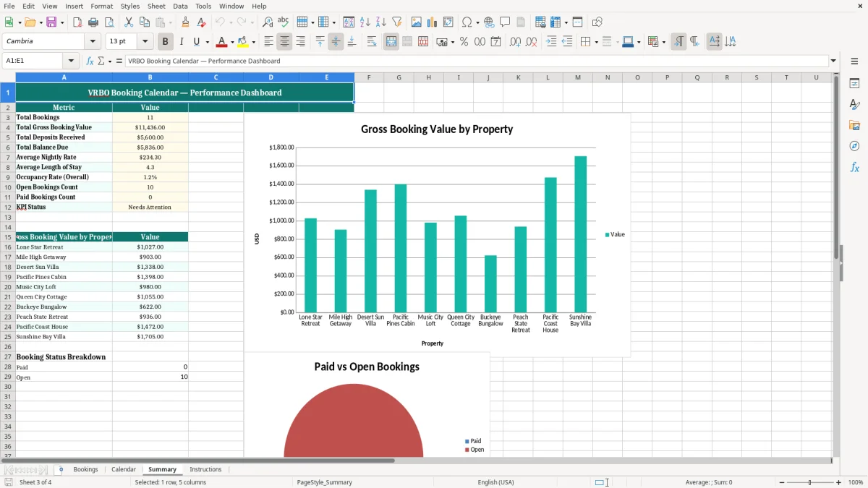Click the font color red swatch
The height and width of the screenshot is (488, 868).
point(222,42)
